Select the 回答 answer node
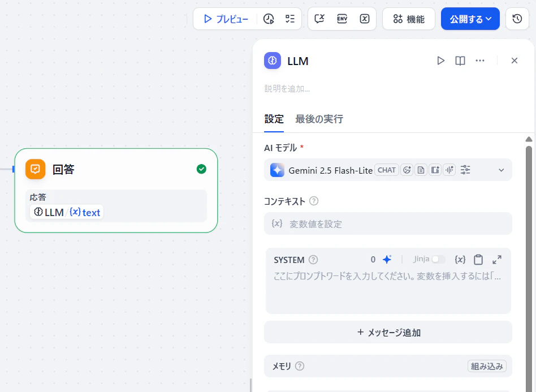 click(x=116, y=191)
